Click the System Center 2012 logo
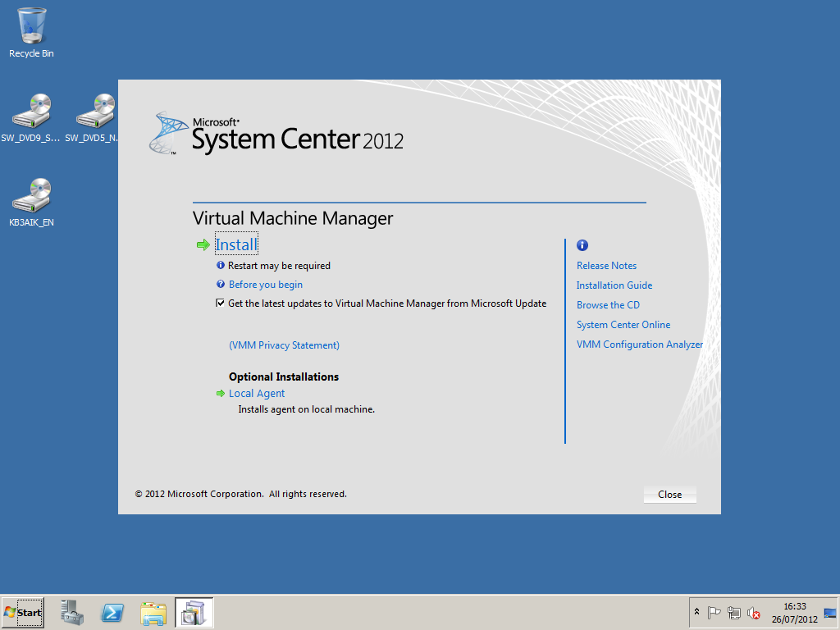Screen dimensions: 840x630 pyautogui.click(x=276, y=134)
